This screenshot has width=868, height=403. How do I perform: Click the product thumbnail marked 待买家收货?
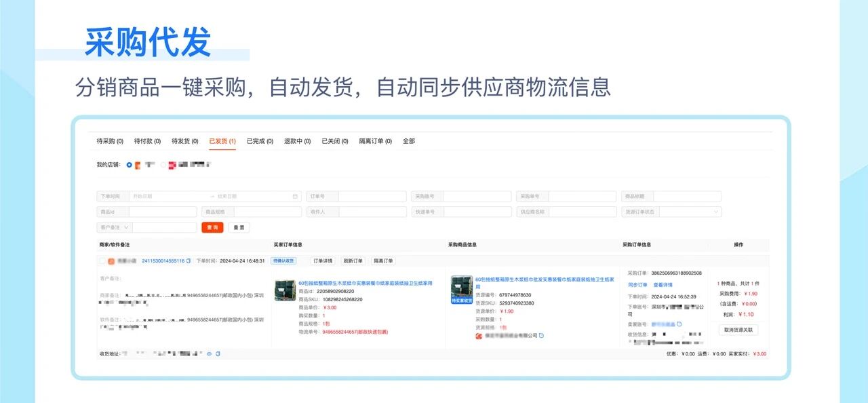pyautogui.click(x=461, y=290)
